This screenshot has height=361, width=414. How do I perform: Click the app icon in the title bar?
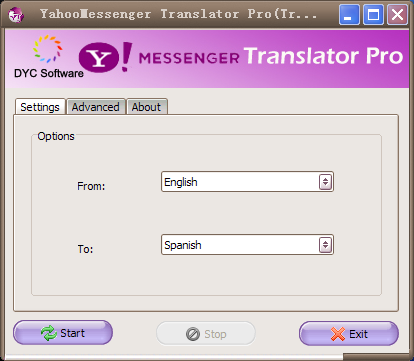tap(16, 15)
